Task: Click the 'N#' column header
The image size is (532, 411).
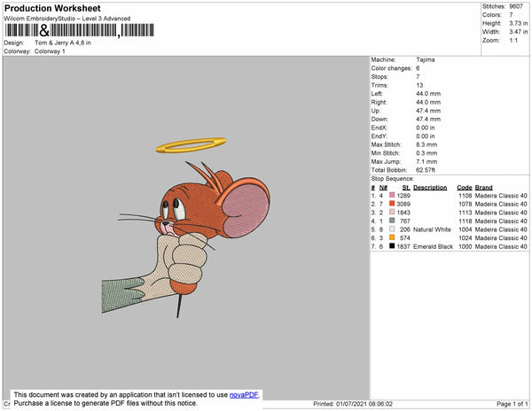Action: point(383,188)
